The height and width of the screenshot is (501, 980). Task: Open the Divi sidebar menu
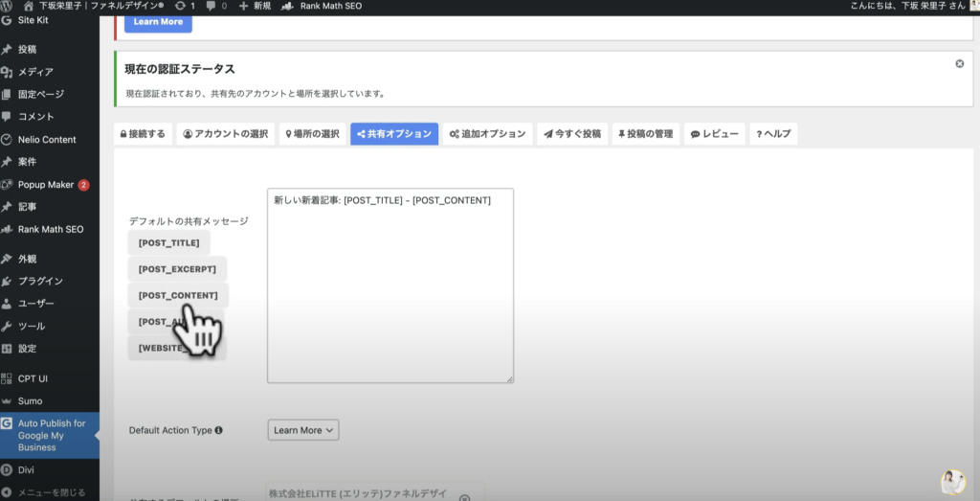click(26, 469)
